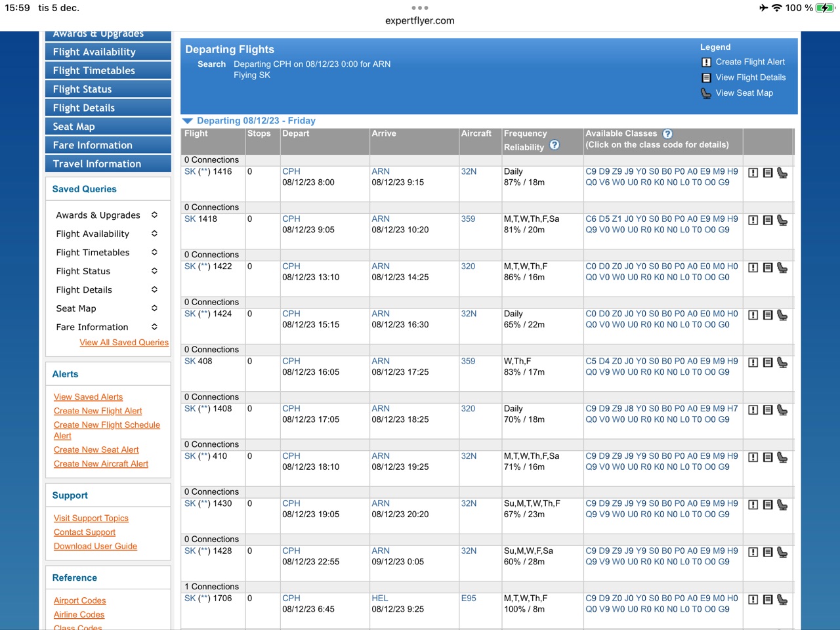Image resolution: width=840 pixels, height=630 pixels.
Task: Open the Flight Timetables menu item
Action: 108,71
